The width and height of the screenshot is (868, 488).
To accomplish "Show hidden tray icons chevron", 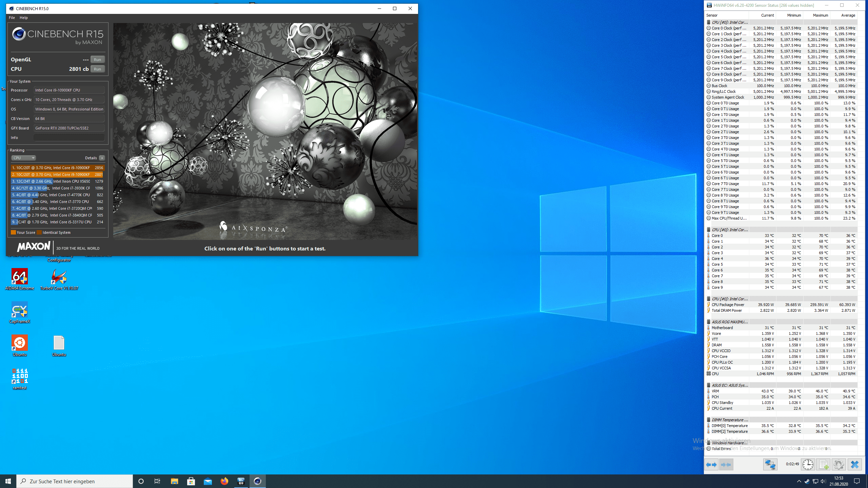I will pyautogui.click(x=799, y=481).
